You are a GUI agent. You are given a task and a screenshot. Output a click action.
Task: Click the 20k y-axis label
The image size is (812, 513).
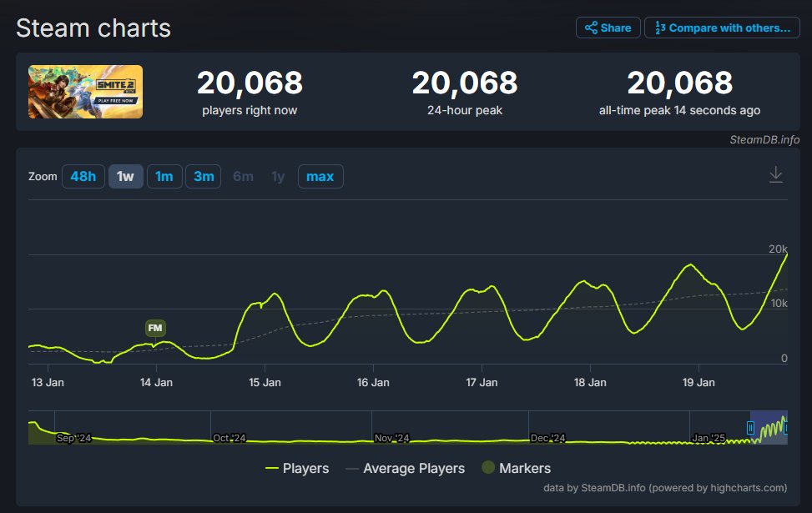[778, 249]
